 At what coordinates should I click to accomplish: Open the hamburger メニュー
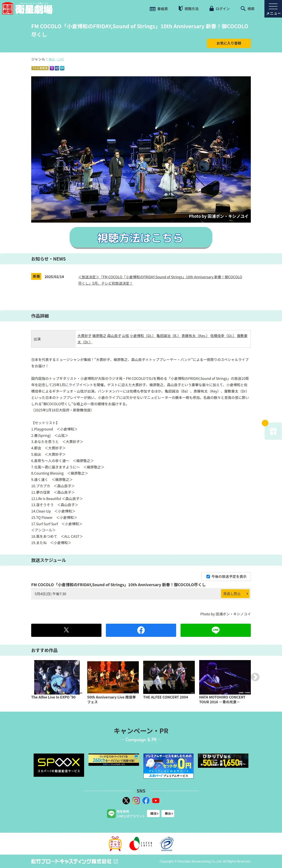273,9
